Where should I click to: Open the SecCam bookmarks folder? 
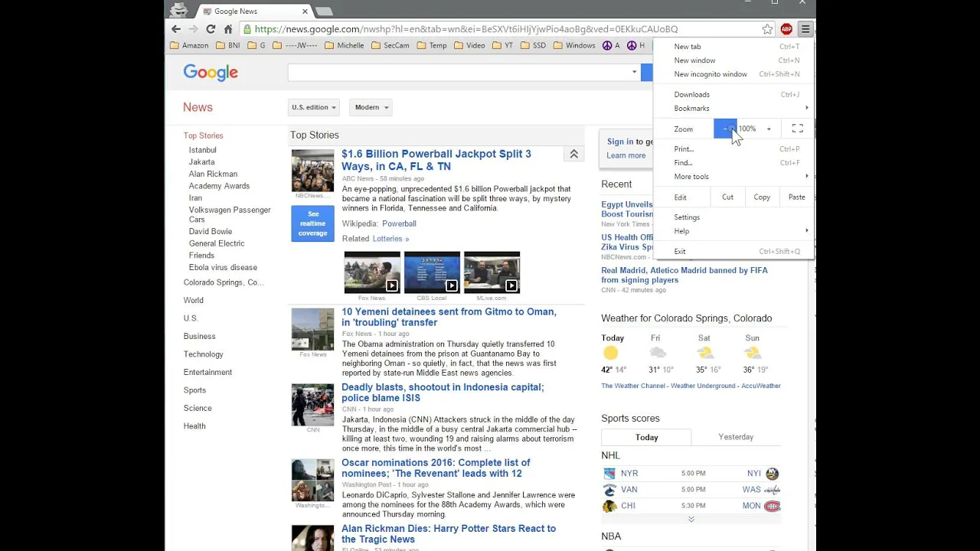pos(390,45)
